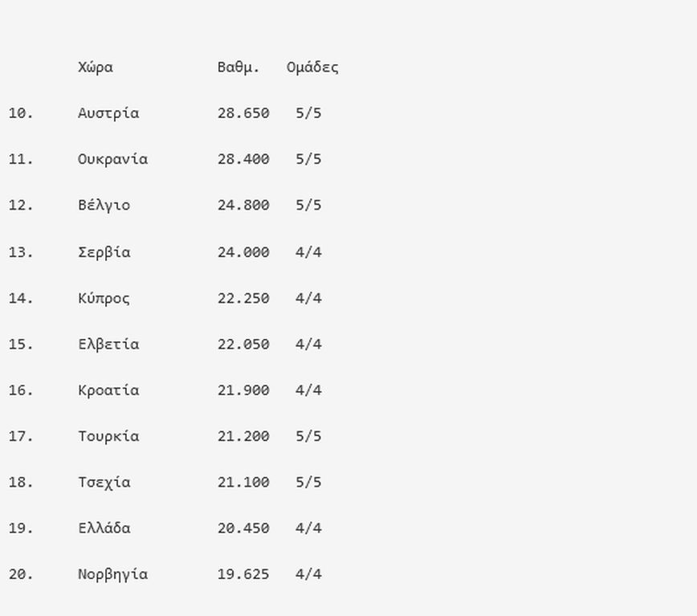The height and width of the screenshot is (616, 697).
Task: Click the score value 28.650
Action: pyautogui.click(x=243, y=113)
